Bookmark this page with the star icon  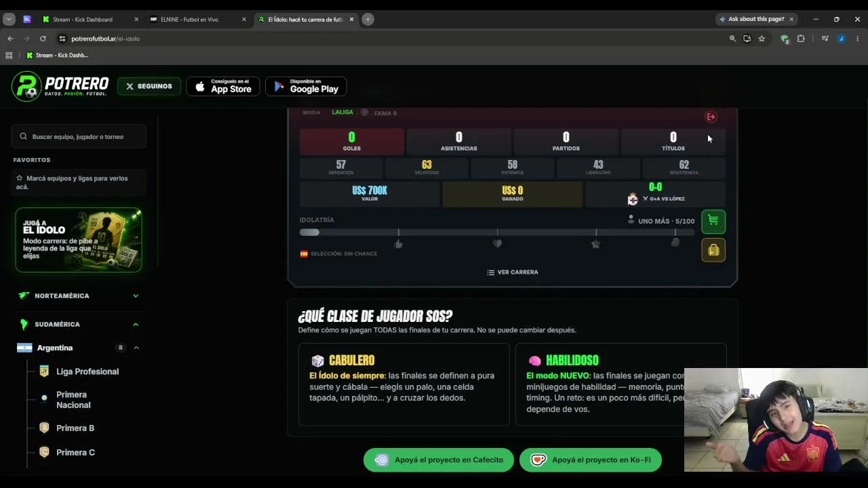point(762,39)
